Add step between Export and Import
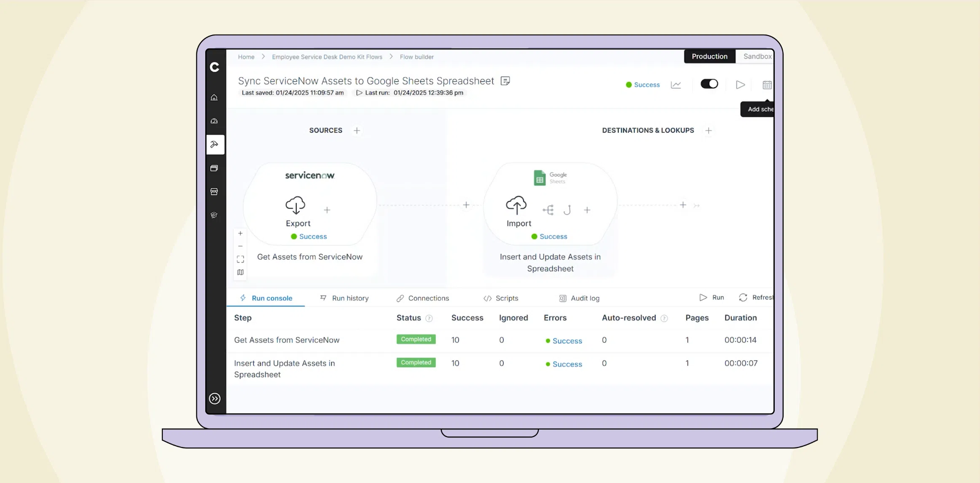 pos(466,205)
